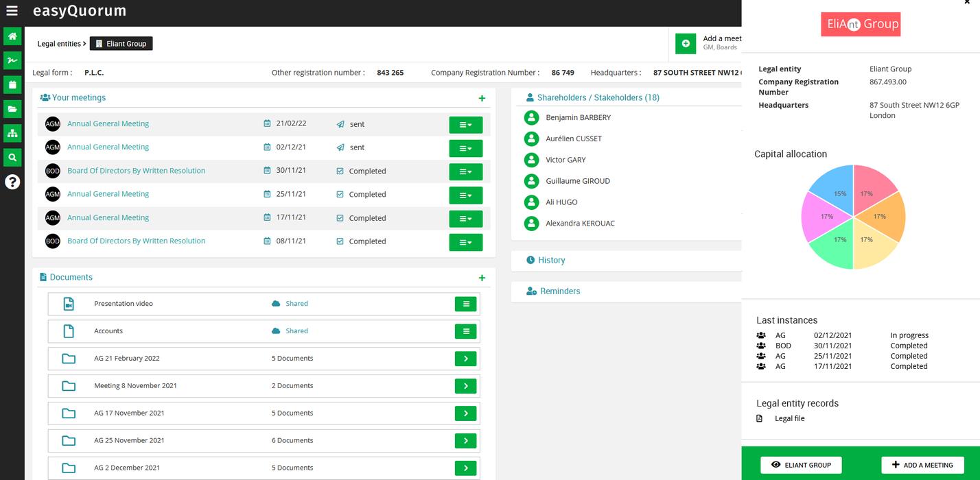Go to the home icon in sidebar
This screenshot has height=480, width=980.
point(12,36)
